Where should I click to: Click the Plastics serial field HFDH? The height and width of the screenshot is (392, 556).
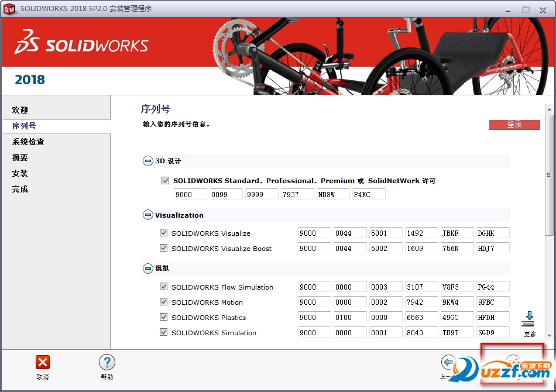(x=493, y=317)
